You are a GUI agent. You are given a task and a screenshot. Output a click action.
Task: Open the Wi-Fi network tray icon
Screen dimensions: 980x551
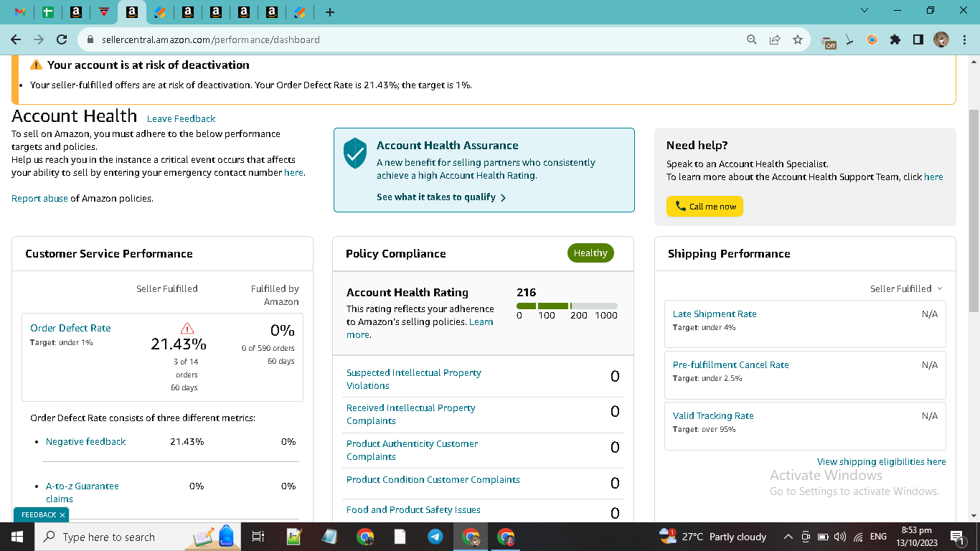858,537
